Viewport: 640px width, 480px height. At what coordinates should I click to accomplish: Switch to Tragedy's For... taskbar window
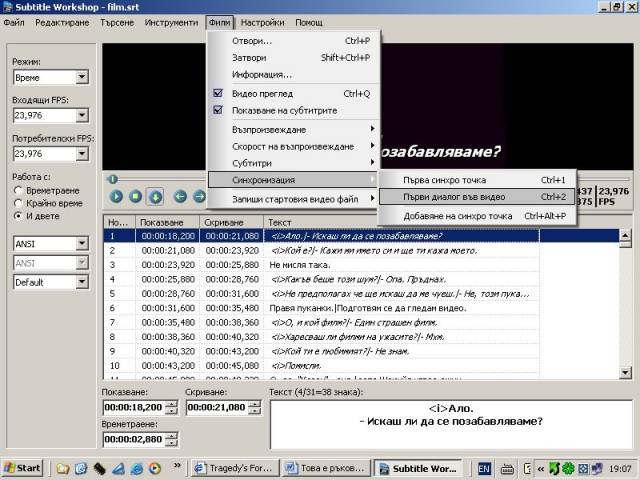coord(235,468)
